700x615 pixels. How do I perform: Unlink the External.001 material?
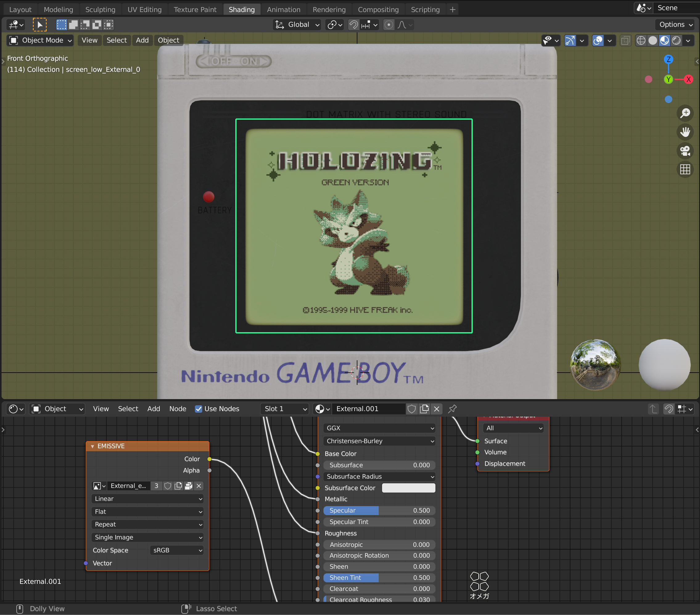coord(437,409)
